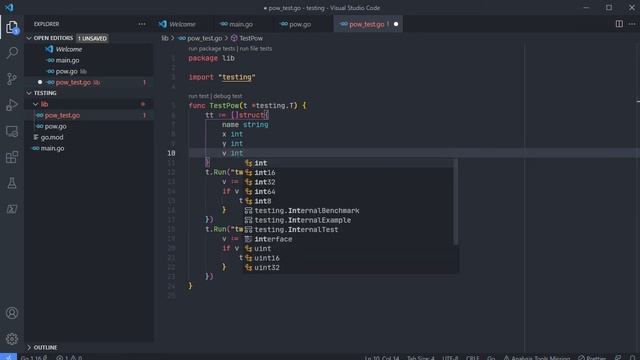
Task: Split the editor to the right
Action: tap(619, 24)
